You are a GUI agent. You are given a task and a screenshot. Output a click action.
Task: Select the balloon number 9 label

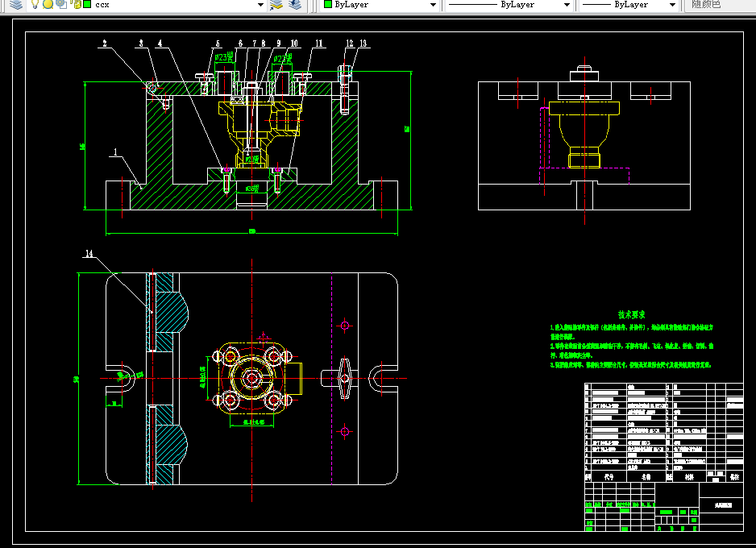tap(279, 44)
